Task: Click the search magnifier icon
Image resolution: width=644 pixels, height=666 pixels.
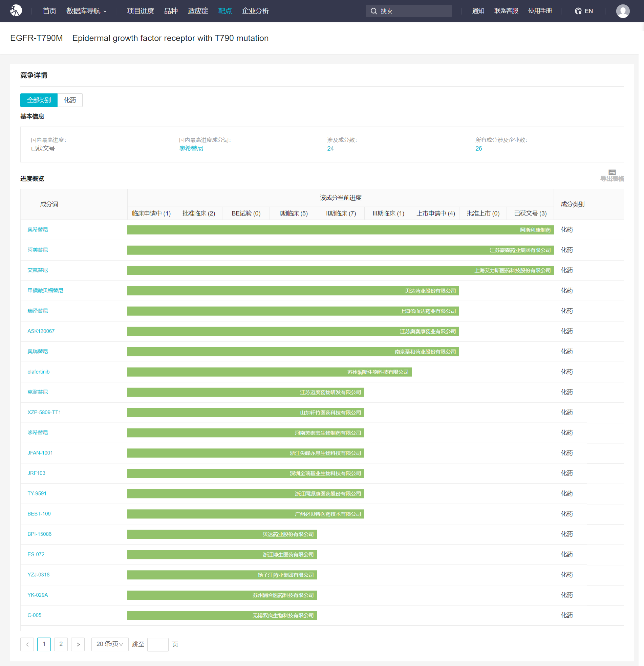Action: pos(374,11)
